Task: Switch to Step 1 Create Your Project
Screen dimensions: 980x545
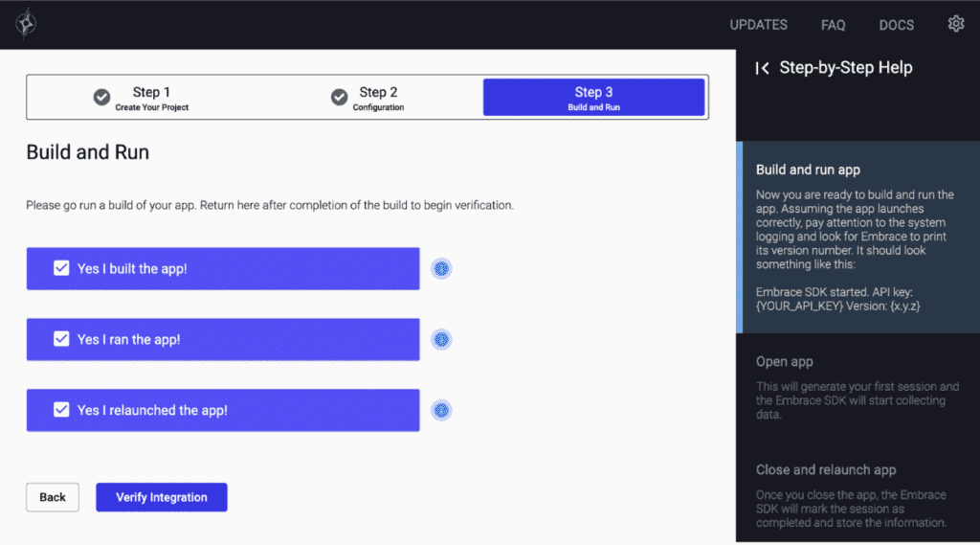Action: 151,98
